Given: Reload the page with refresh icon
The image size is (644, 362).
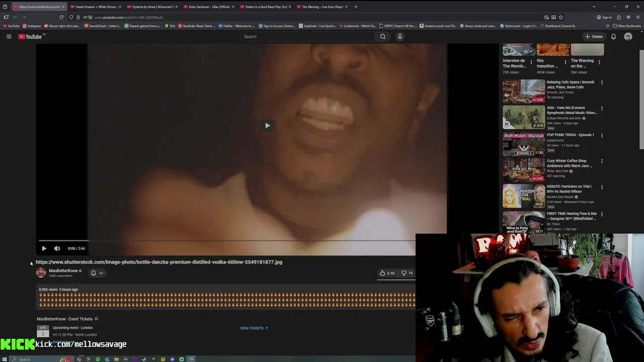Looking at the screenshot, I should (x=61, y=17).
